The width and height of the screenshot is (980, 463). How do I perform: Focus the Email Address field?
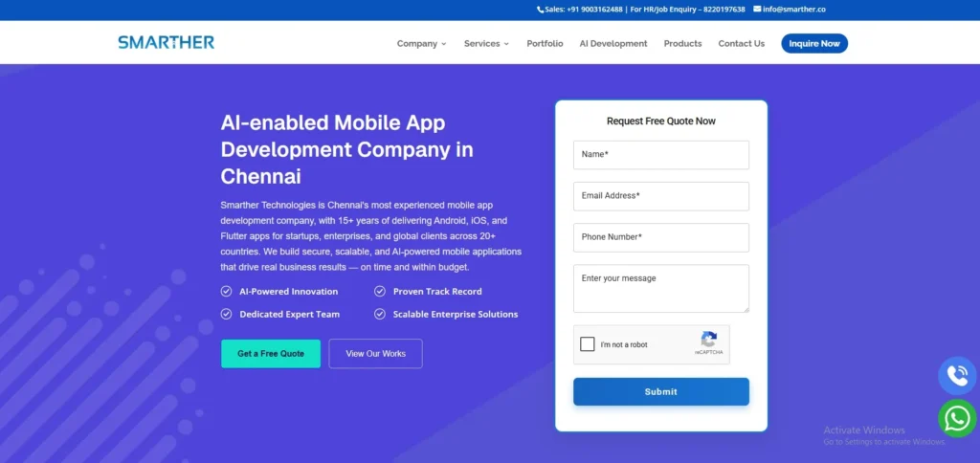point(660,196)
